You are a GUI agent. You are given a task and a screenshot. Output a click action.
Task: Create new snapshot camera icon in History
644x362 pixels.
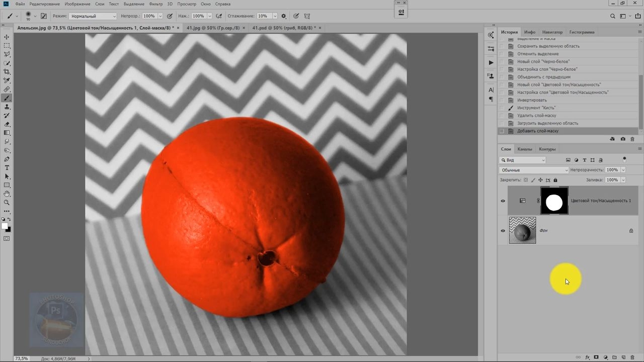coord(623,139)
